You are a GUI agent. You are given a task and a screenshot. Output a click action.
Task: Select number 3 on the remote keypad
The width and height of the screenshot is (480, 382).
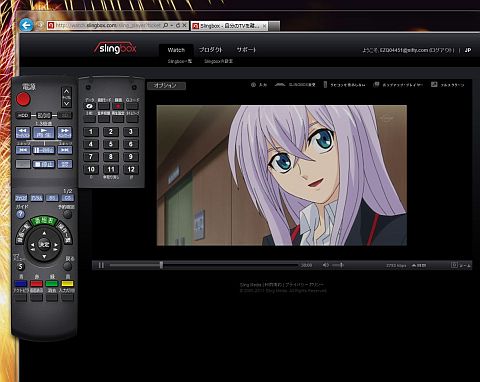131,132
